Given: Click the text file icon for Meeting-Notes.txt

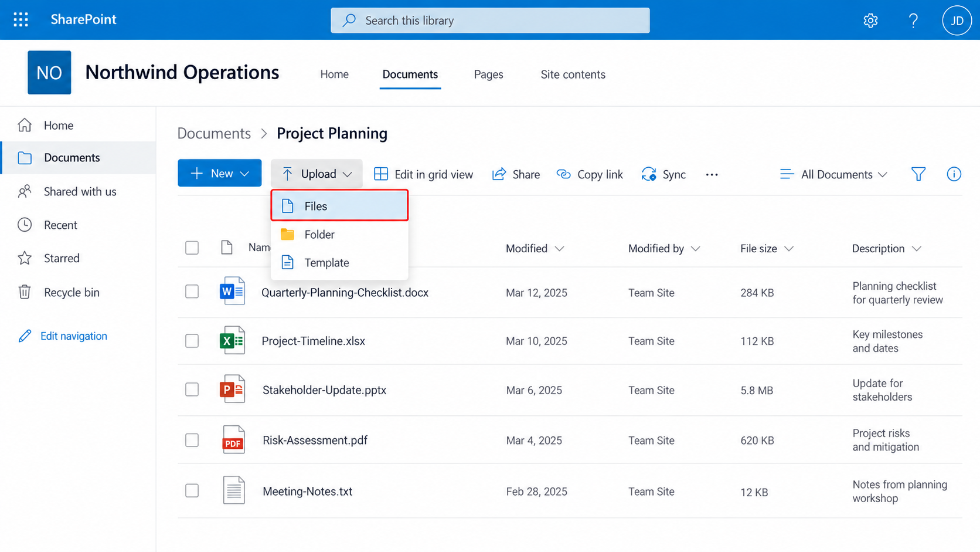Looking at the screenshot, I should pos(233,490).
